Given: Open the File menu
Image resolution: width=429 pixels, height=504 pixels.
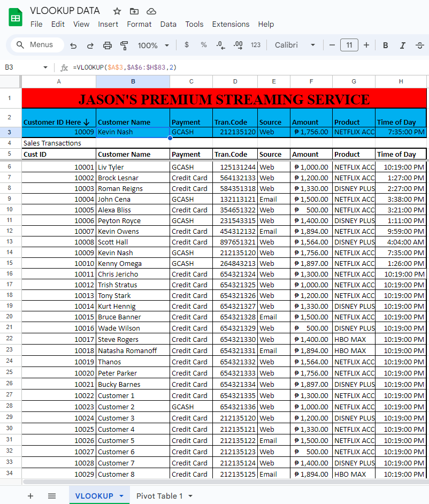Looking at the screenshot, I should coord(36,25).
